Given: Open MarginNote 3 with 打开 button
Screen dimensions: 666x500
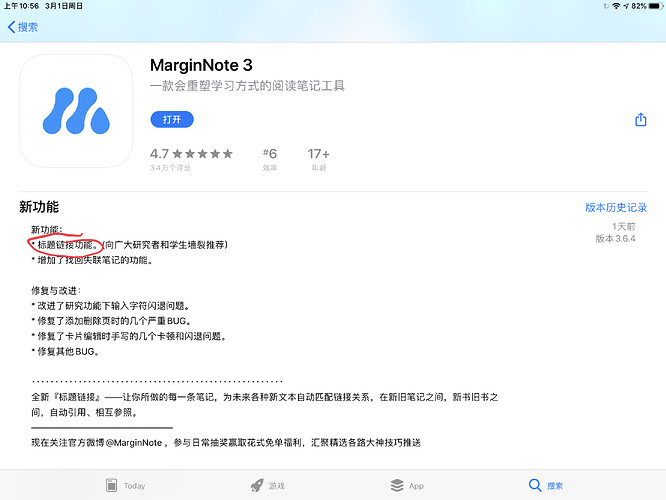Looking at the screenshot, I should click(x=172, y=119).
